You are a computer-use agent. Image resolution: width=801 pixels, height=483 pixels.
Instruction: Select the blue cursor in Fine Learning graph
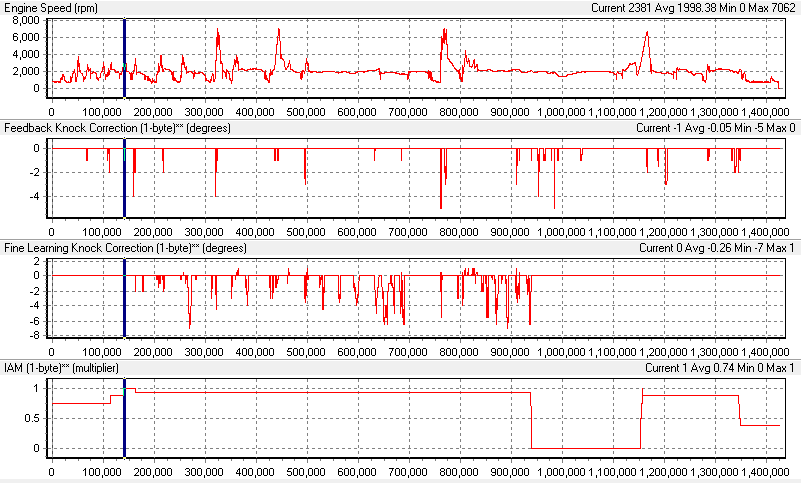124,297
